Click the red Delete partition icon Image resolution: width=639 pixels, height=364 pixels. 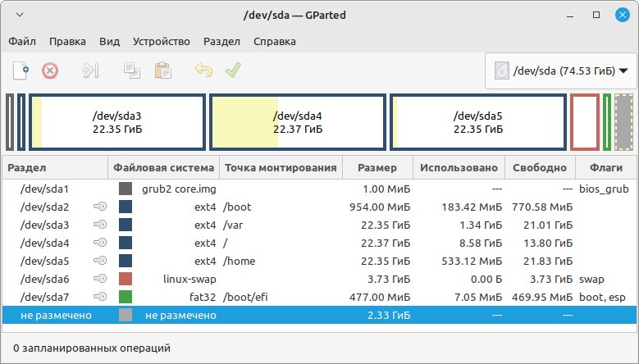tap(50, 71)
